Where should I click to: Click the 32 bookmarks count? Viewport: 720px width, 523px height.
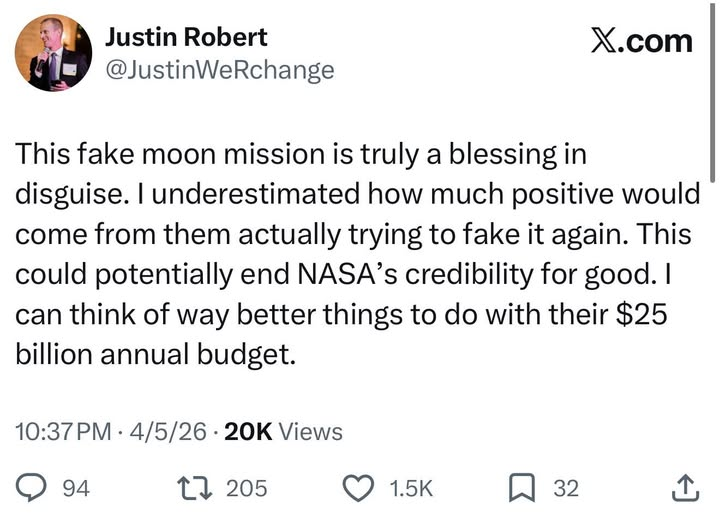tap(566, 488)
